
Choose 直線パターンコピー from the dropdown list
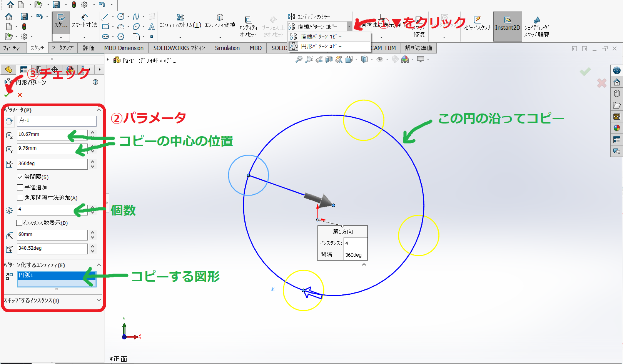pyautogui.click(x=329, y=37)
